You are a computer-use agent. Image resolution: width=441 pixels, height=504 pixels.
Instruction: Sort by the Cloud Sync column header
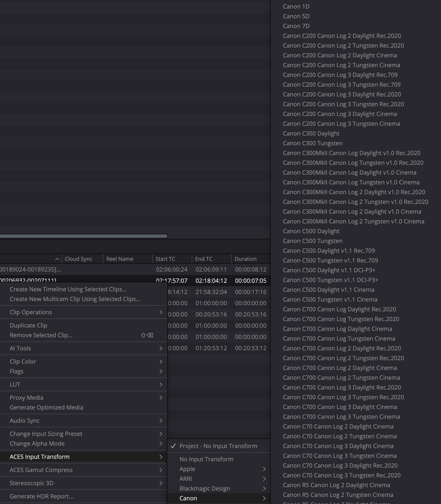tap(82, 259)
